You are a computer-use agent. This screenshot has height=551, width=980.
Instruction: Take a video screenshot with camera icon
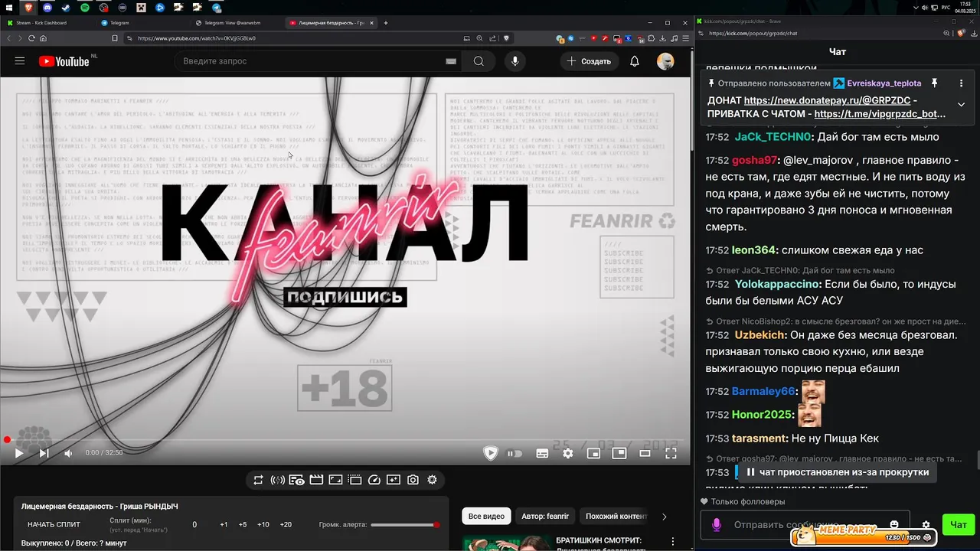click(x=413, y=480)
